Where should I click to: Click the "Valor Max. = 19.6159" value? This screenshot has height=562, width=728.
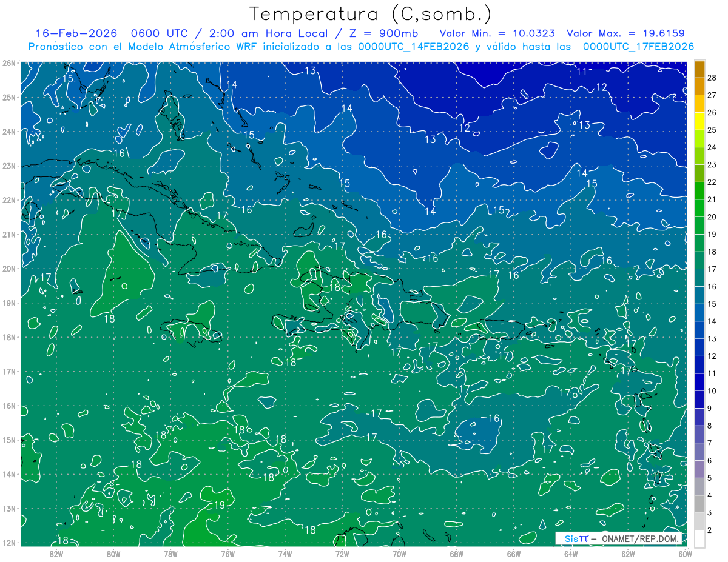pyautogui.click(x=625, y=33)
